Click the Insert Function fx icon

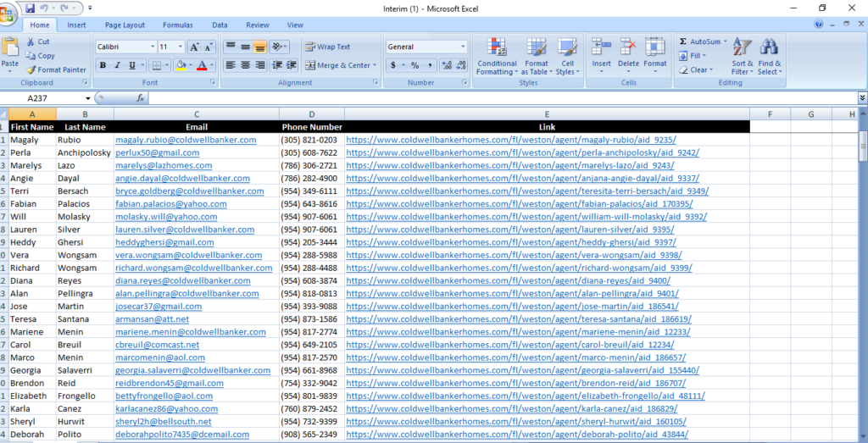click(141, 98)
